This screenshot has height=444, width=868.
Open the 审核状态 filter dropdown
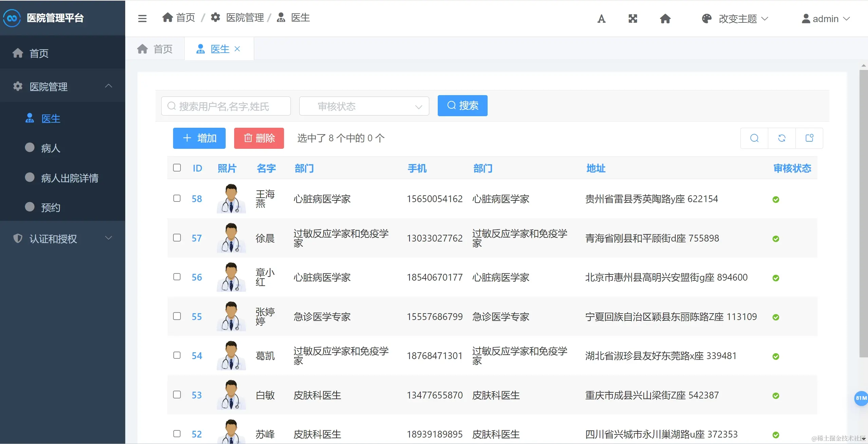click(364, 106)
